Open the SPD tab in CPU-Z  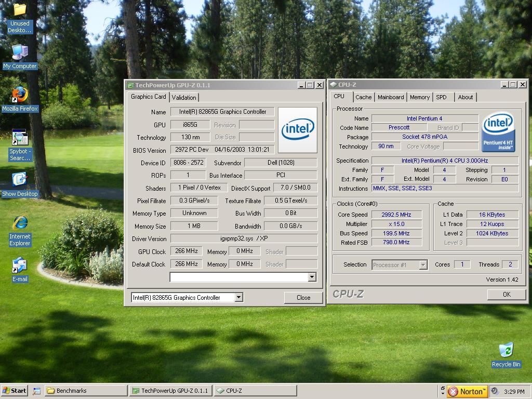tap(441, 97)
